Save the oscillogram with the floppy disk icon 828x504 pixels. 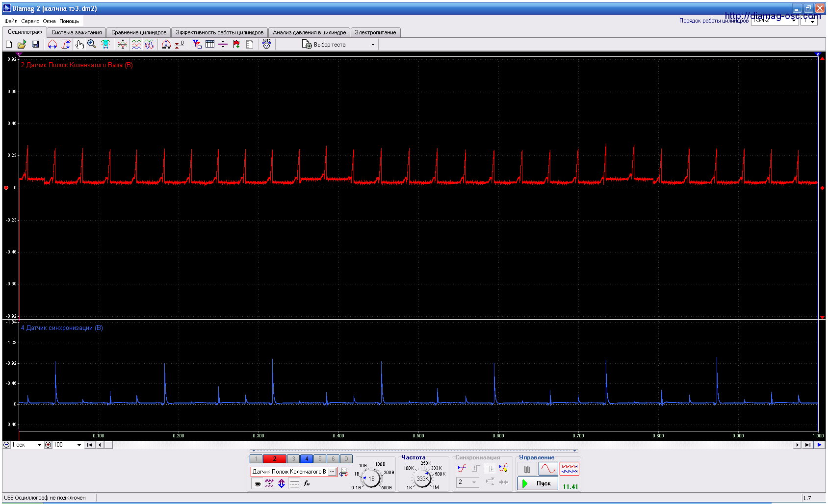click(x=35, y=44)
